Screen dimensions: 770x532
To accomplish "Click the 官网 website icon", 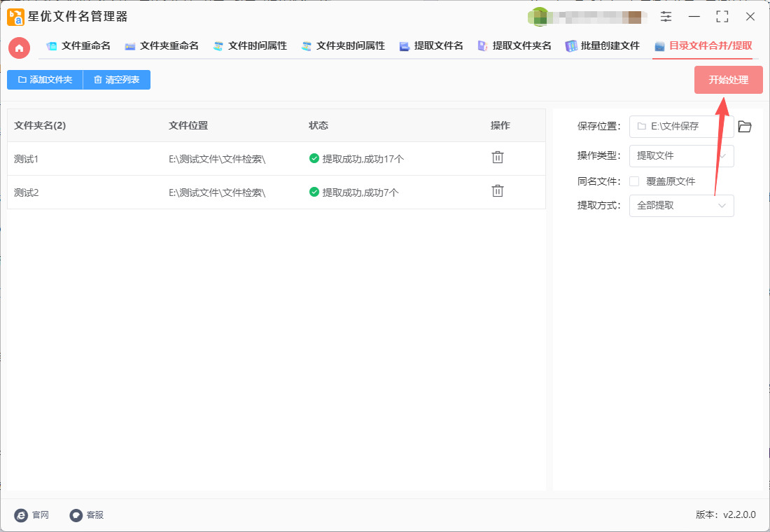I will (x=21, y=515).
